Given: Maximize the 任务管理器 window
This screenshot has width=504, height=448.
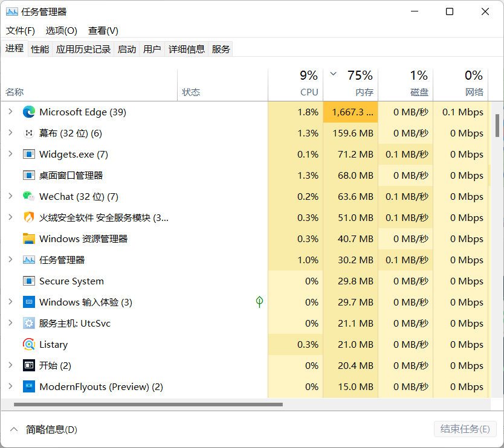Looking at the screenshot, I should click(x=450, y=11).
